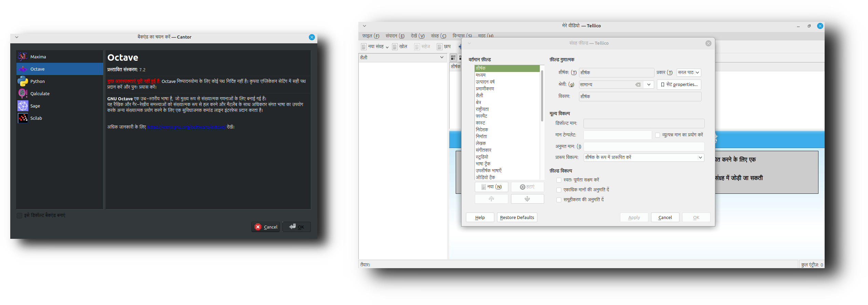Image resolution: width=868 pixels, height=305 pixels.
Task: Click the विवरण input field
Action: coord(640,97)
